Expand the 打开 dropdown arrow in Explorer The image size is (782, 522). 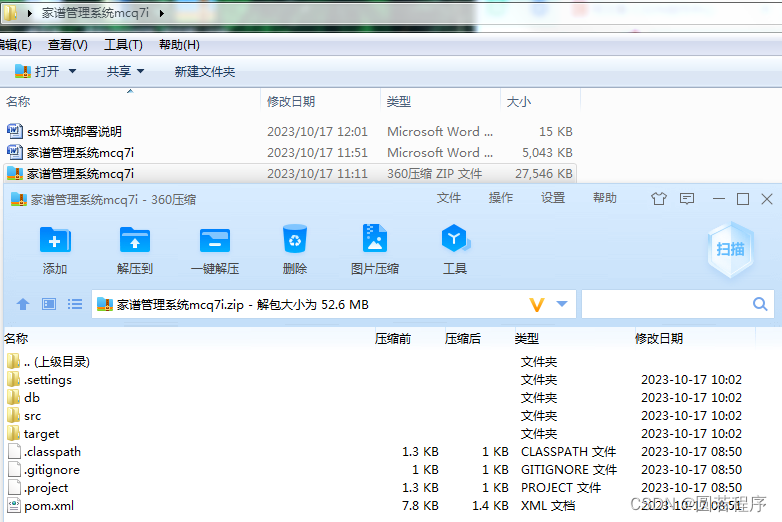point(72,71)
